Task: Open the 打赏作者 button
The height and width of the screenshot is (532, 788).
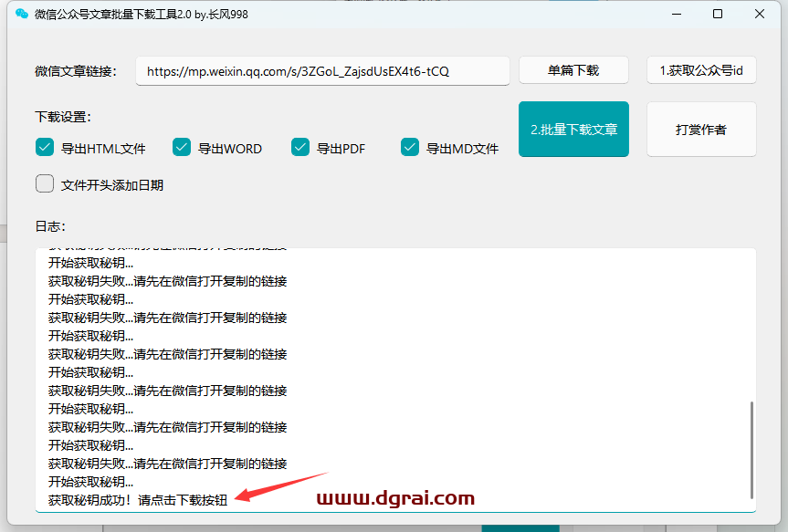Action: [x=701, y=129]
